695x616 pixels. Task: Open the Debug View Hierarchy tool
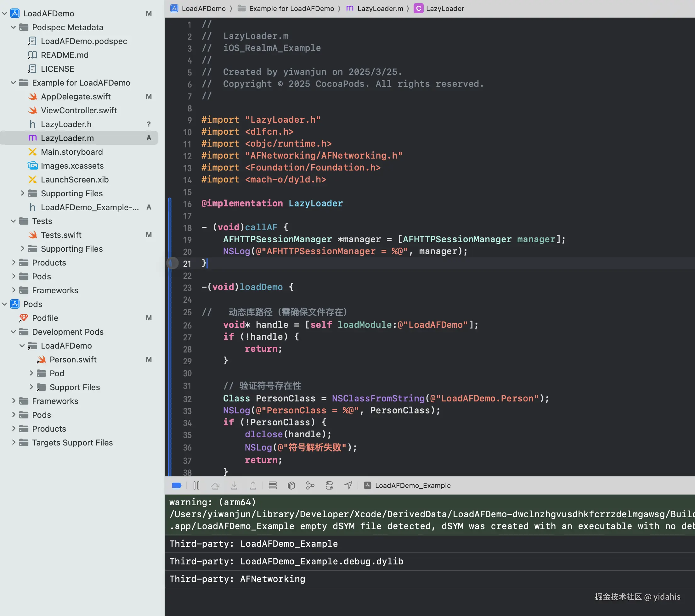click(291, 485)
